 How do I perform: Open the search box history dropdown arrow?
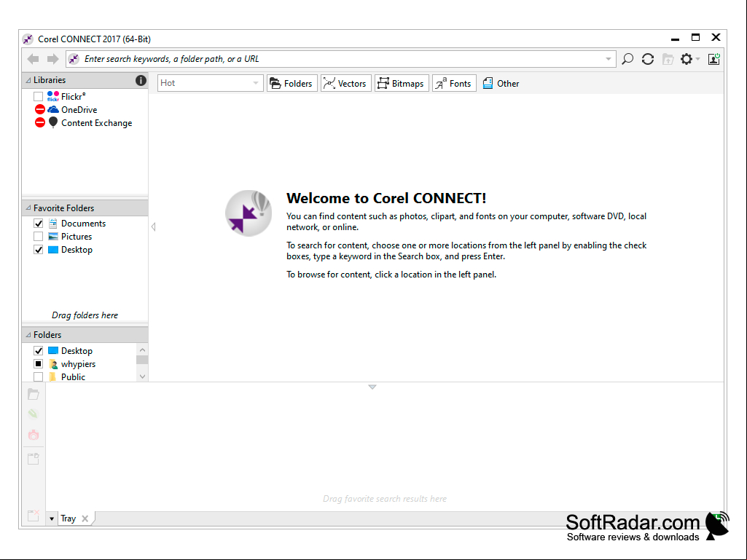[609, 59]
